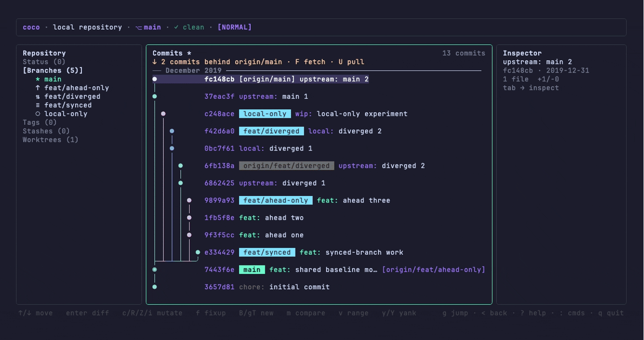Click the asterisk icon next to main branch

(38, 79)
